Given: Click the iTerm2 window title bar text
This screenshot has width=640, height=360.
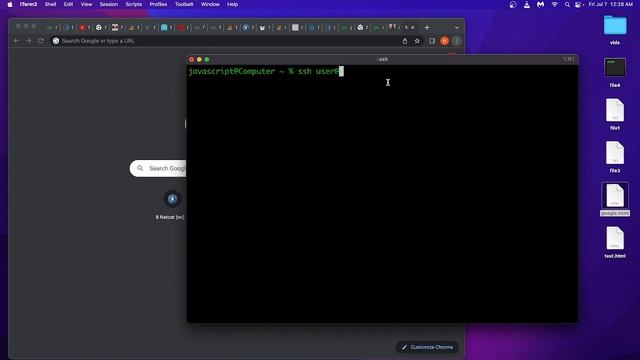Looking at the screenshot, I should click(382, 60).
